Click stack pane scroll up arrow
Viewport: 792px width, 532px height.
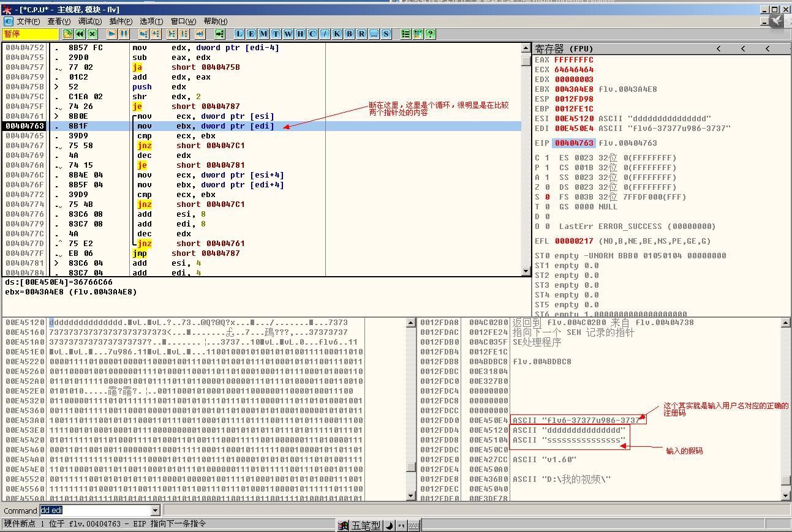coord(786,322)
